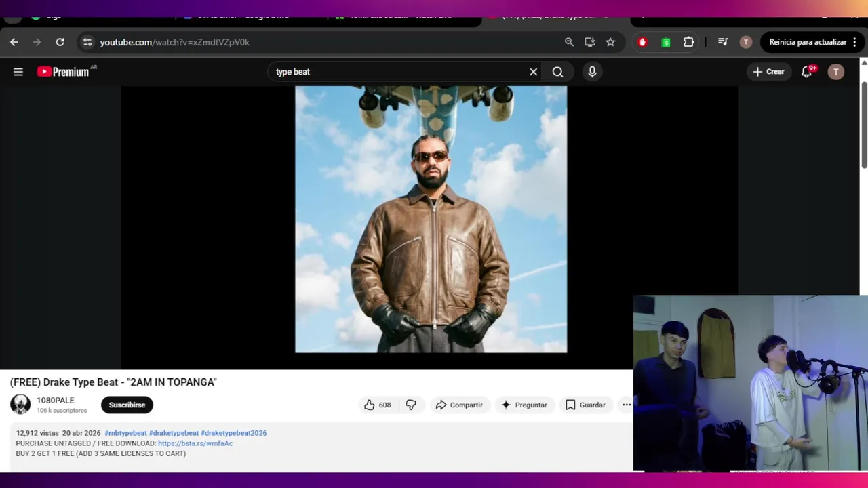
Task: Open the YouTube hamburger guide menu
Action: 18,72
